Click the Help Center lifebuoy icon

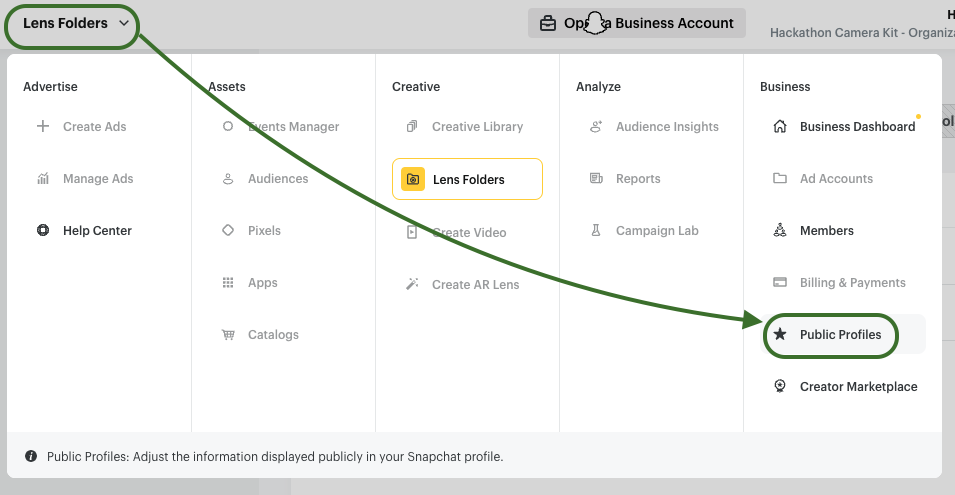click(x=43, y=231)
